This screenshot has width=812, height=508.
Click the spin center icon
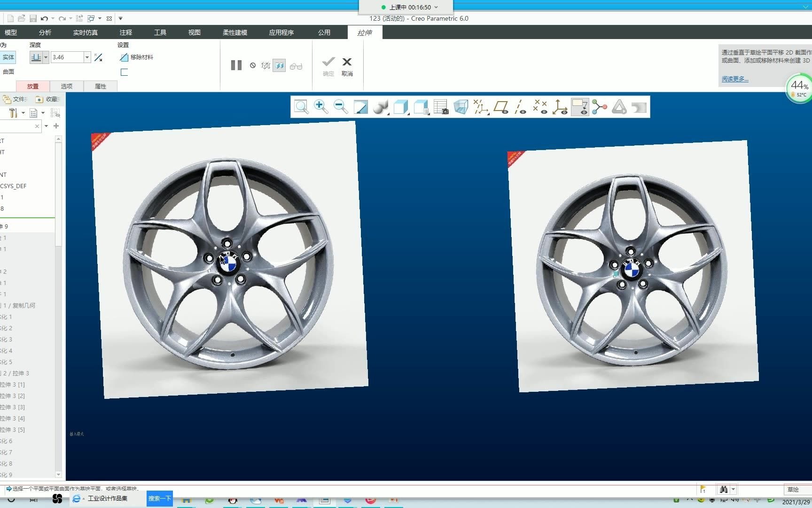tap(599, 107)
